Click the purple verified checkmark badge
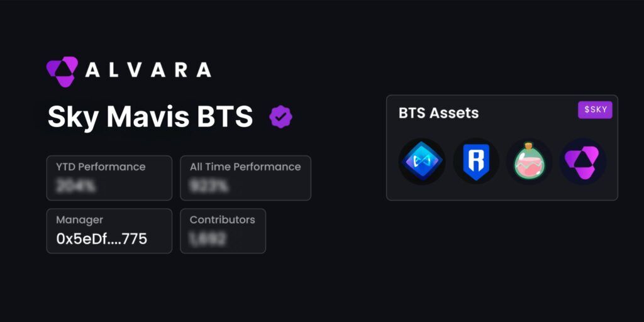 (x=280, y=116)
